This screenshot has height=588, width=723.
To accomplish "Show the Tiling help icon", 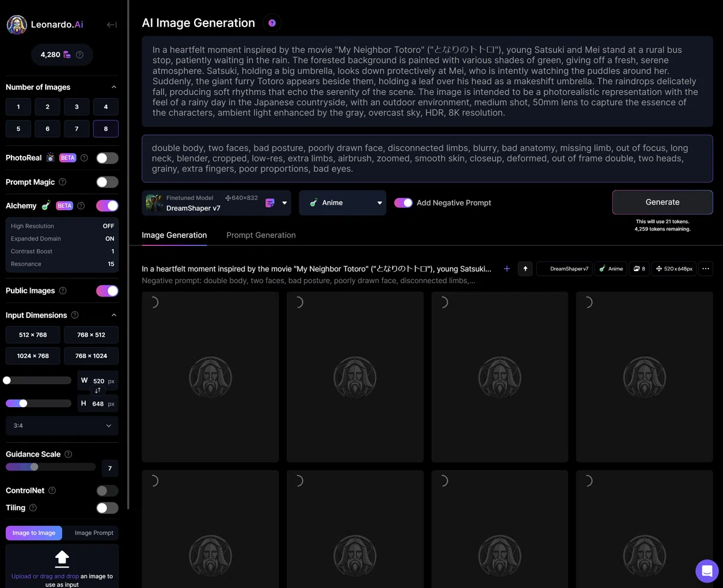I will [33, 508].
